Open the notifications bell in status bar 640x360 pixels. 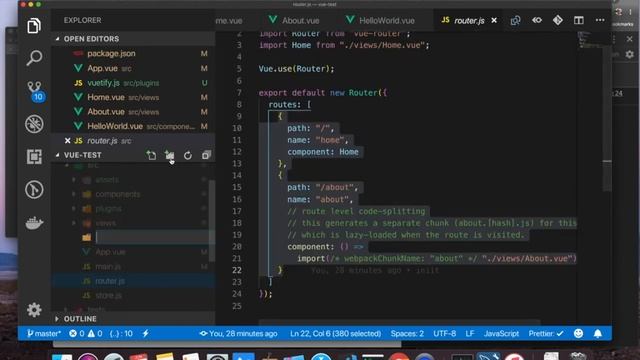598,333
